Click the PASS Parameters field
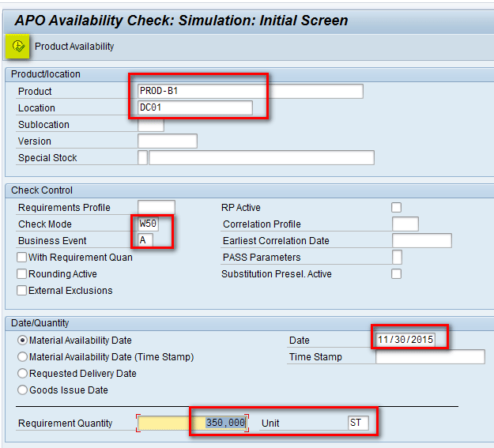Image resolution: width=494 pixels, height=448 pixels. point(397,258)
